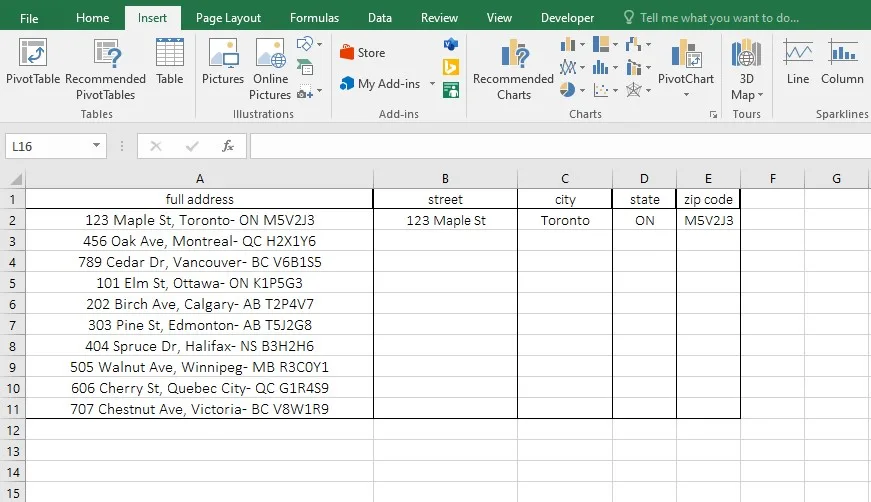Image resolution: width=871 pixels, height=502 pixels.
Task: Open the File tab
Action: pyautogui.click(x=29, y=18)
